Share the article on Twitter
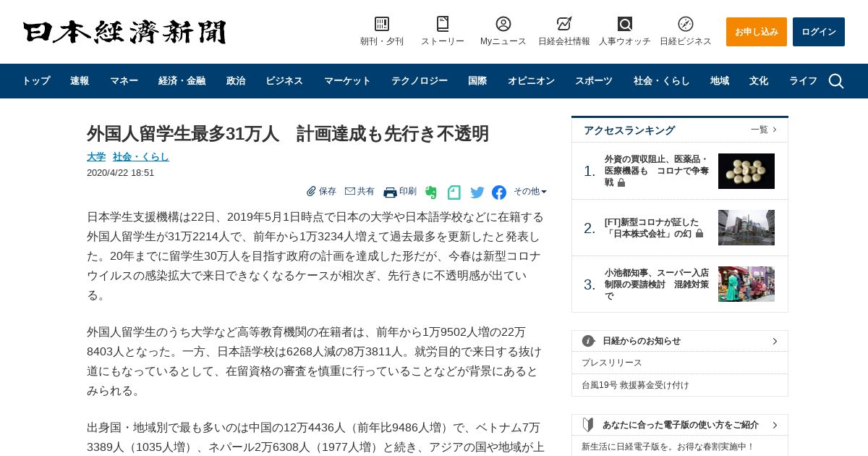 tap(477, 193)
